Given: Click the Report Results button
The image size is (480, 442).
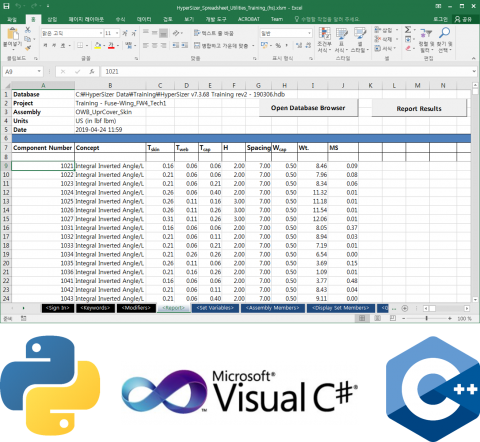Looking at the screenshot, I should tap(419, 109).
